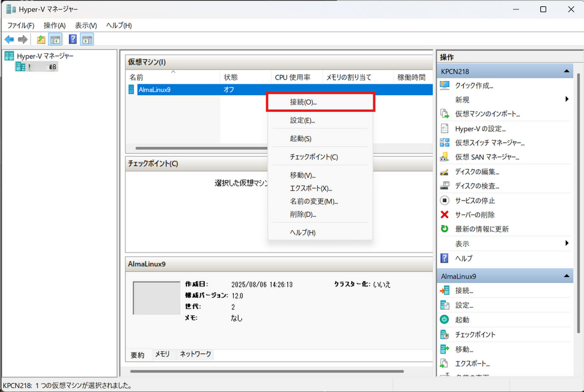Click the green 起動 power icon

(444, 320)
